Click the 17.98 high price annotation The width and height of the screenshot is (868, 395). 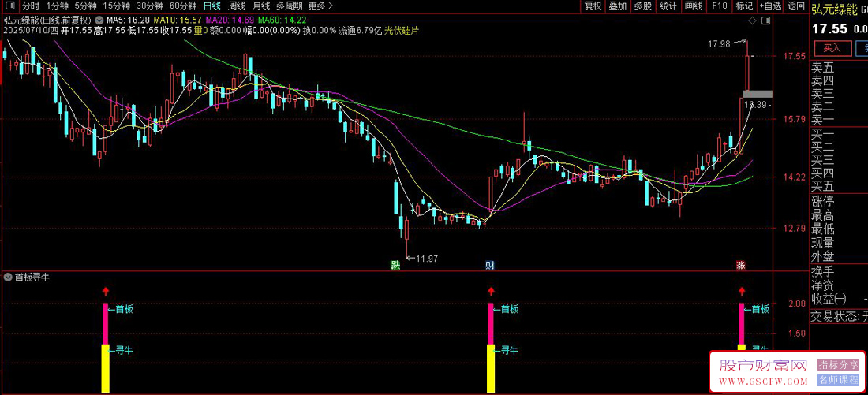click(717, 43)
